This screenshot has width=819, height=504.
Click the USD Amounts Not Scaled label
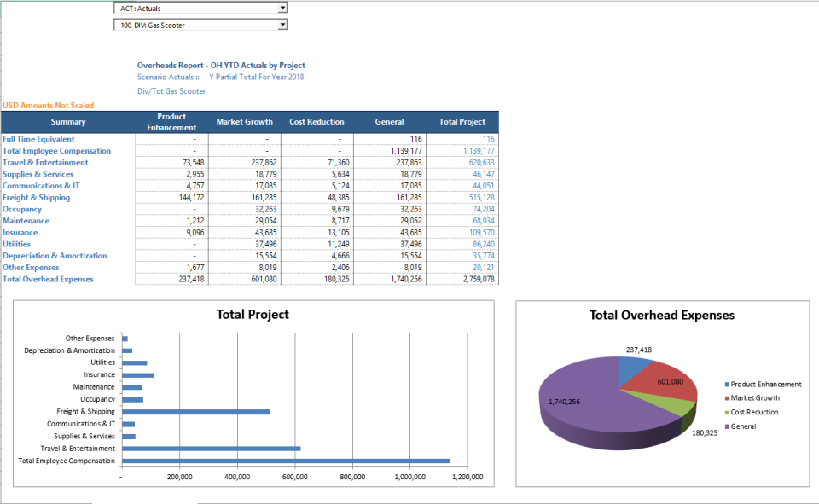[x=48, y=106]
